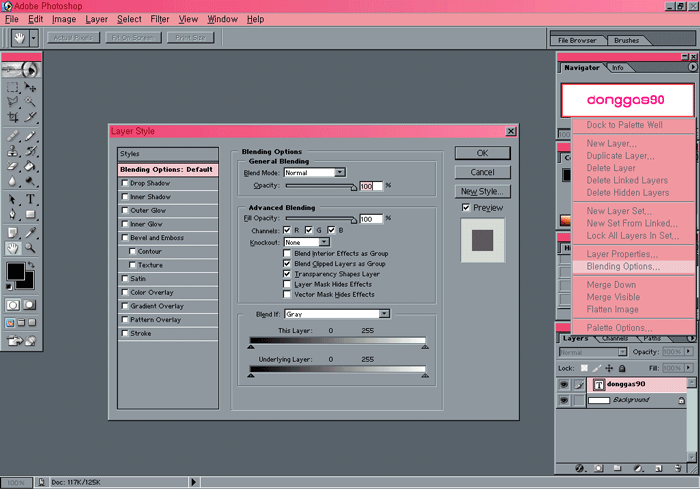
Task: Select the History Brush tool
Action: click(x=30, y=151)
